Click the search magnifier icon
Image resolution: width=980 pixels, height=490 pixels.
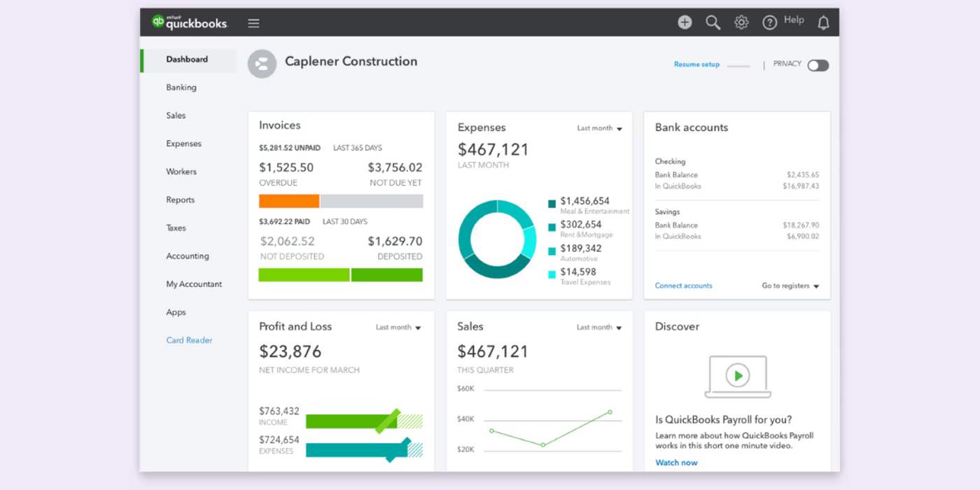pyautogui.click(x=713, y=22)
